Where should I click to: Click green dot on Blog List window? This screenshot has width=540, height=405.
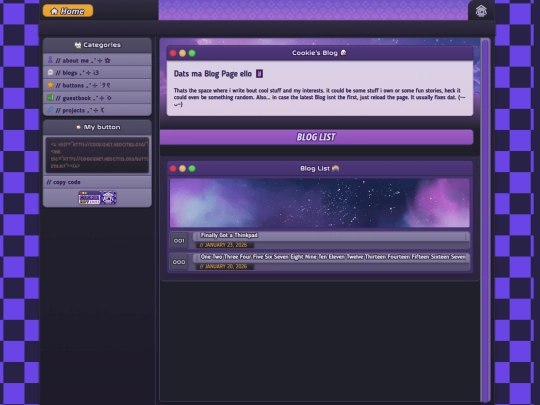click(x=192, y=168)
